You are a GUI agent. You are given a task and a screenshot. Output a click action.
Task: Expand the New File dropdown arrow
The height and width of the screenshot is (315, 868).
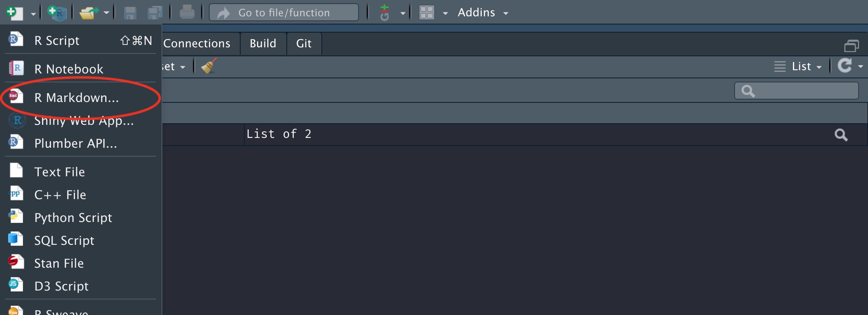coord(33,14)
